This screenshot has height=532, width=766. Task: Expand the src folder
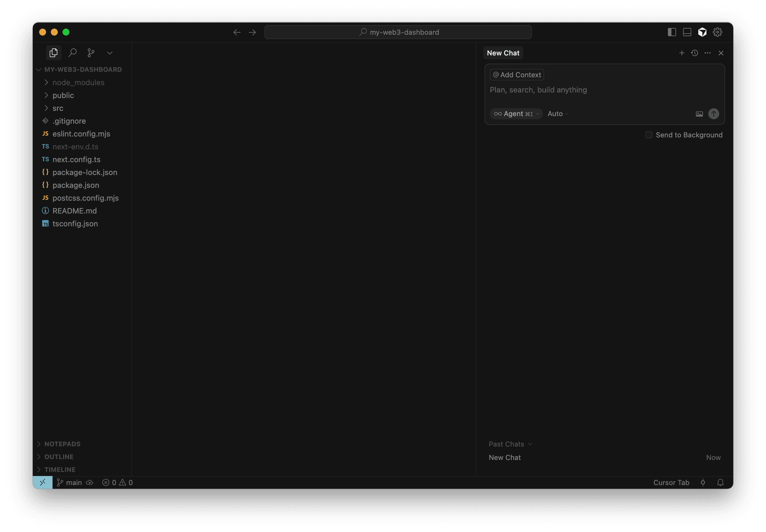point(58,108)
